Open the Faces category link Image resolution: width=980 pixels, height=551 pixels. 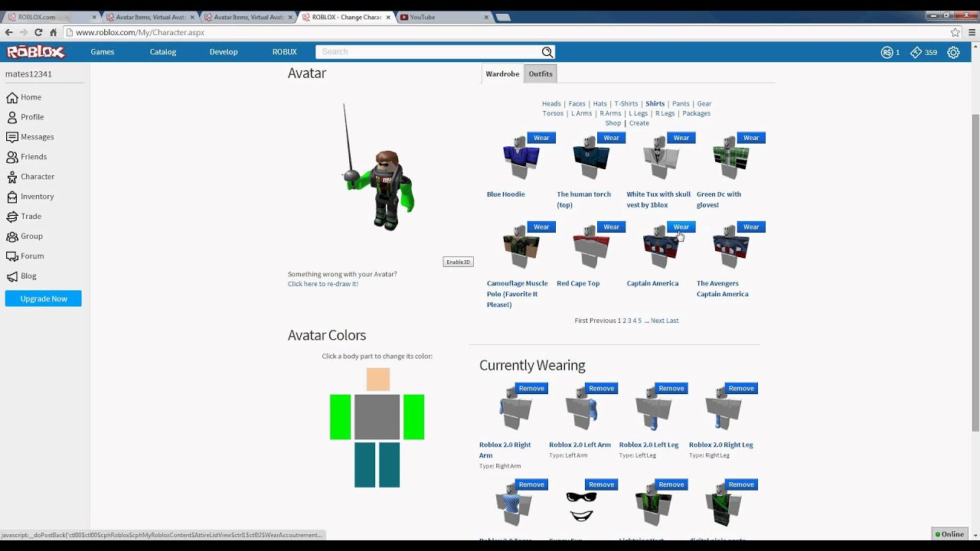pyautogui.click(x=577, y=103)
